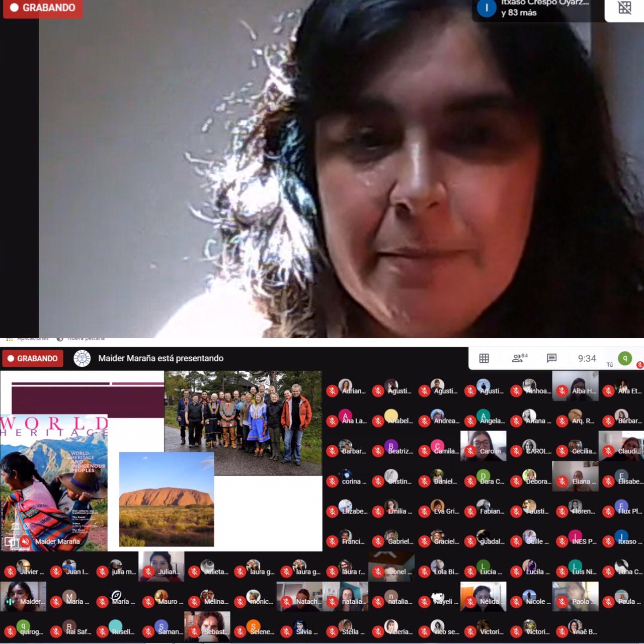Open the grid layout view icon

click(x=484, y=358)
